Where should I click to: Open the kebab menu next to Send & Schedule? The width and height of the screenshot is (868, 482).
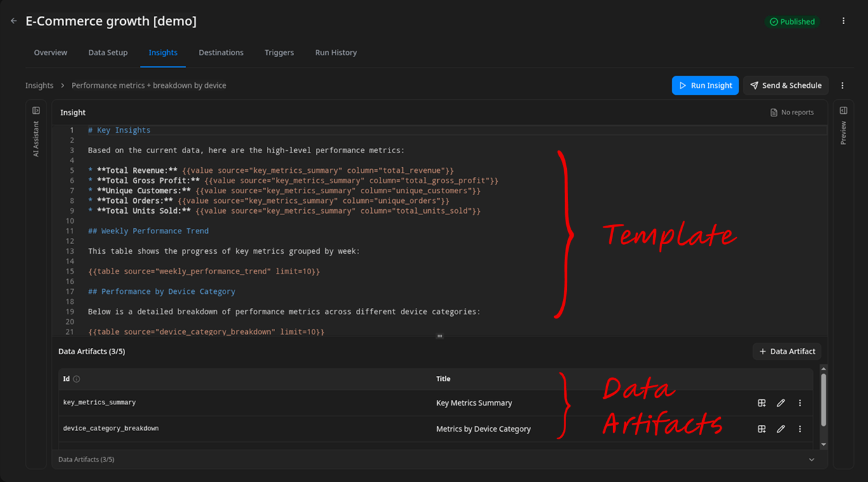[843, 85]
